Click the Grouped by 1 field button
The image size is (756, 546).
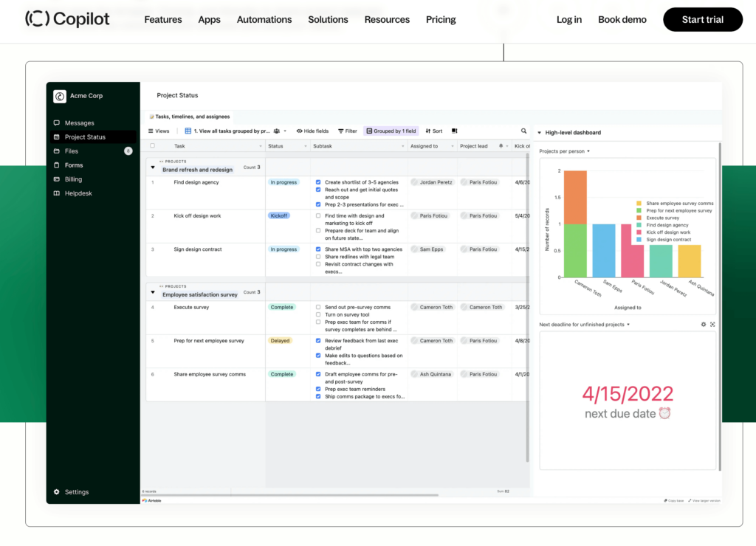tap(391, 131)
